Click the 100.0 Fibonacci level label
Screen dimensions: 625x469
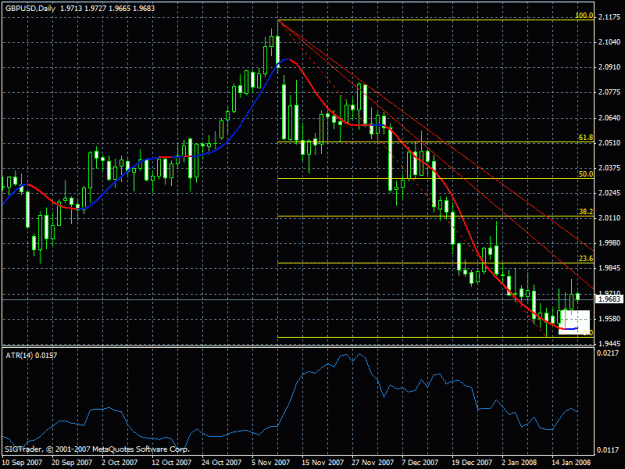(584, 16)
